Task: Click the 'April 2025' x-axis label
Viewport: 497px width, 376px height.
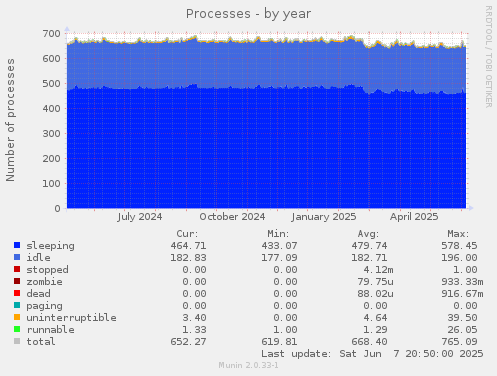Action: coord(414,217)
